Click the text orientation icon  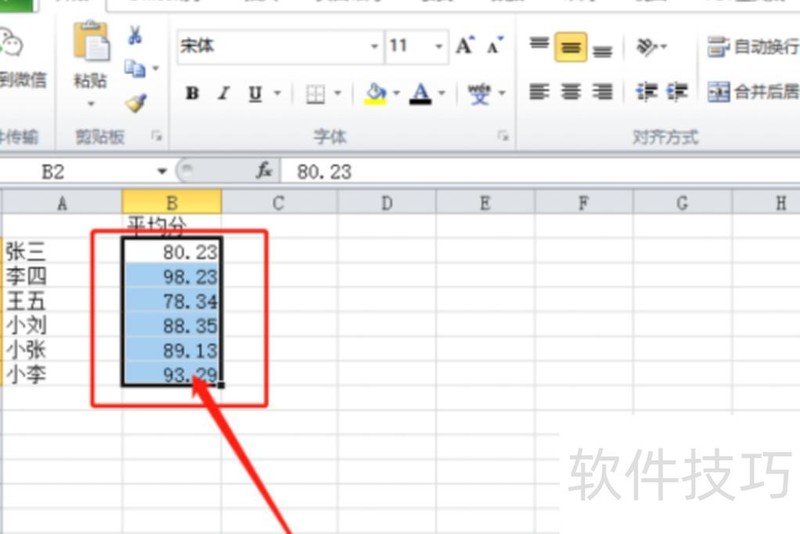pyautogui.click(x=647, y=47)
